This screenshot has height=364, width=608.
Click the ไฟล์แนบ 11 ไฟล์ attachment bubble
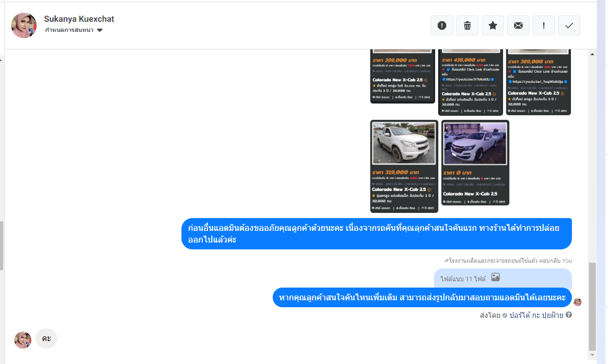click(x=503, y=279)
